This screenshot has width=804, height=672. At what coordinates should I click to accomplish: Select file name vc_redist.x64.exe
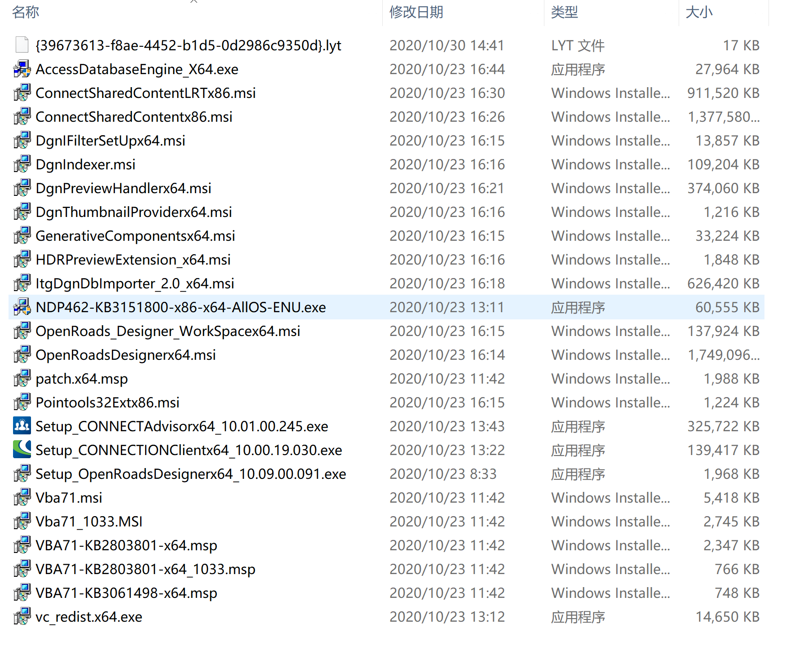(x=89, y=617)
